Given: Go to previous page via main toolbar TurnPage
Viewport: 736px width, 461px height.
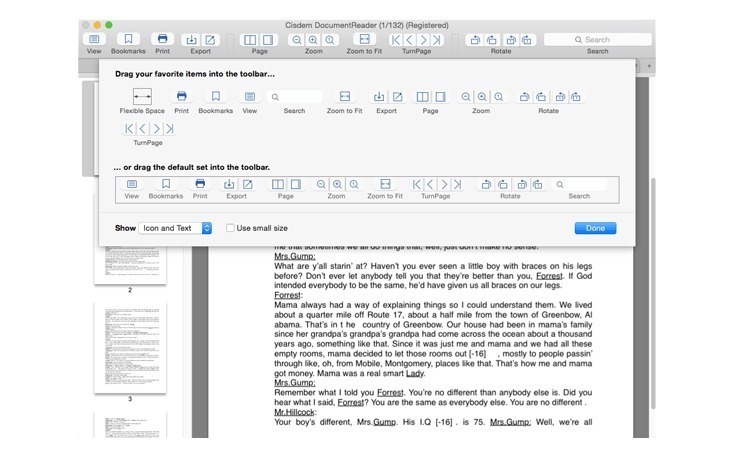Looking at the screenshot, I should [x=409, y=40].
